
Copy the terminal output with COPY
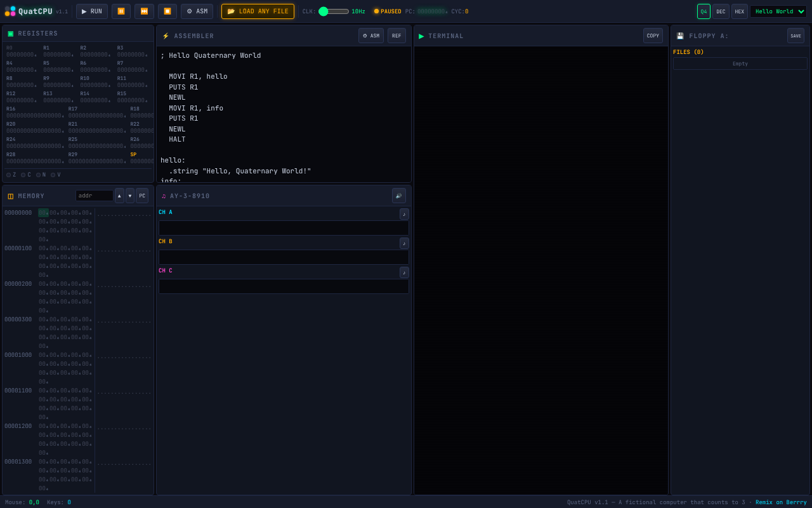click(653, 36)
